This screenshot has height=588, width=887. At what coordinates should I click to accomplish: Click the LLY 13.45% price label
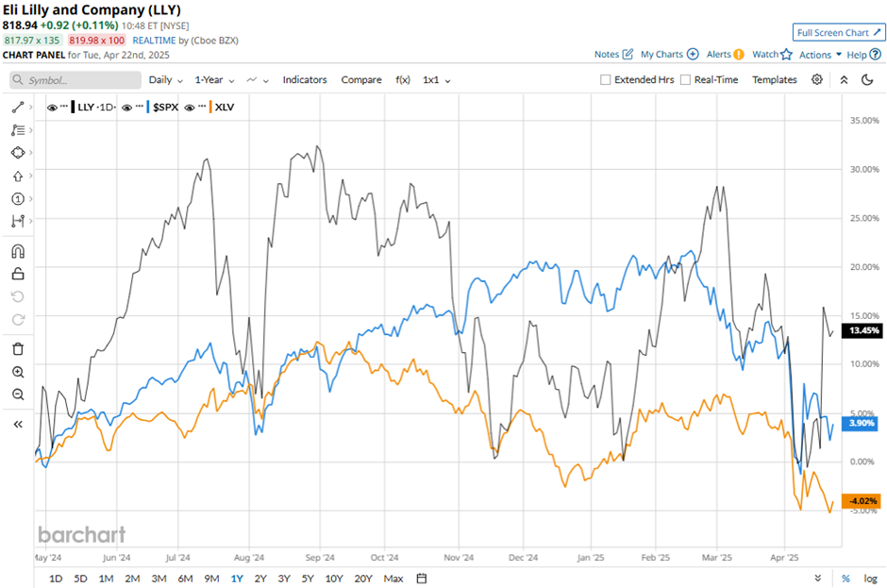[862, 330]
